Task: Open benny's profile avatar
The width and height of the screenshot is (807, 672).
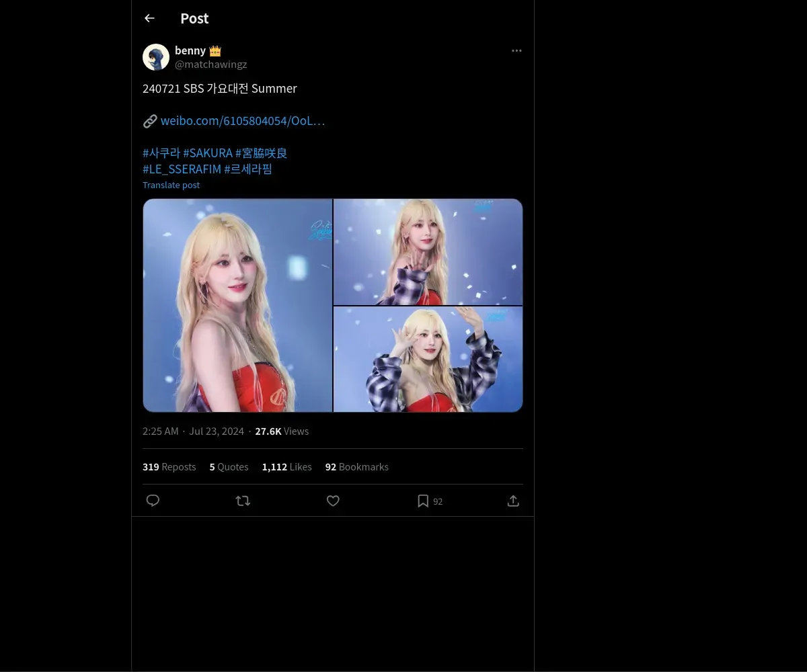Action: [x=156, y=57]
